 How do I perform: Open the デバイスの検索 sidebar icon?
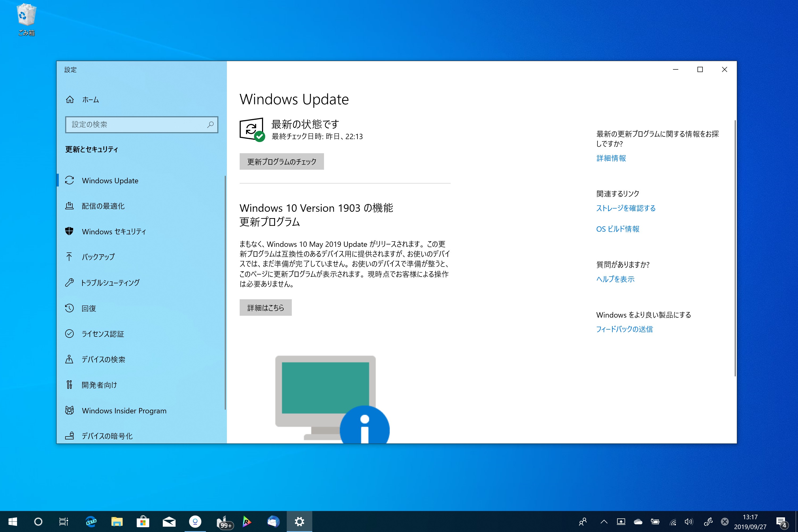[69, 359]
